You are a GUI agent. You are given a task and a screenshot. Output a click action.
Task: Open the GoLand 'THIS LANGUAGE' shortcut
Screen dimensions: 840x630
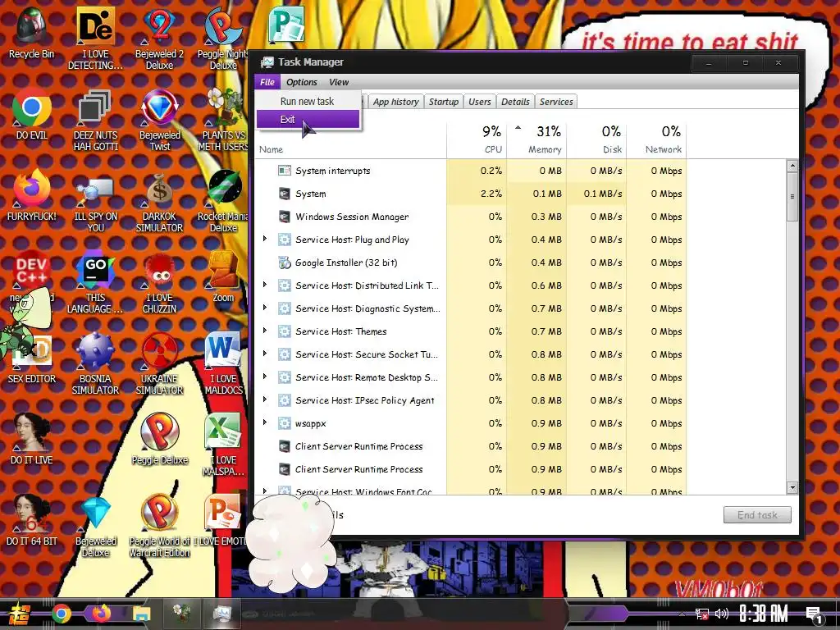[x=95, y=282]
